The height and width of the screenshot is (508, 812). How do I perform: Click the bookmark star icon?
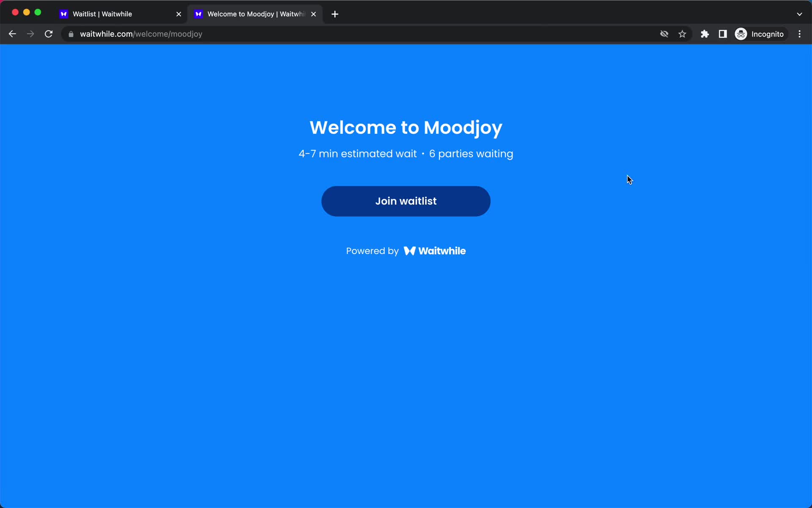(x=683, y=34)
